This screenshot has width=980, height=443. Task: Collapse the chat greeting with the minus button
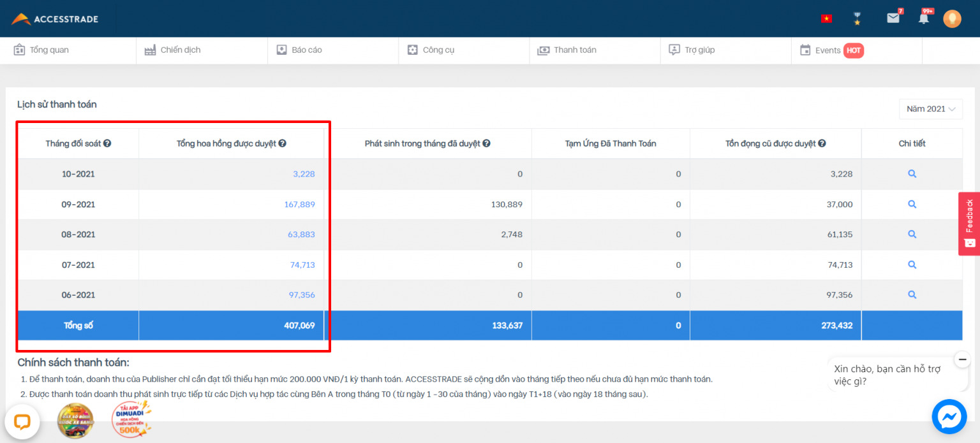point(962,359)
